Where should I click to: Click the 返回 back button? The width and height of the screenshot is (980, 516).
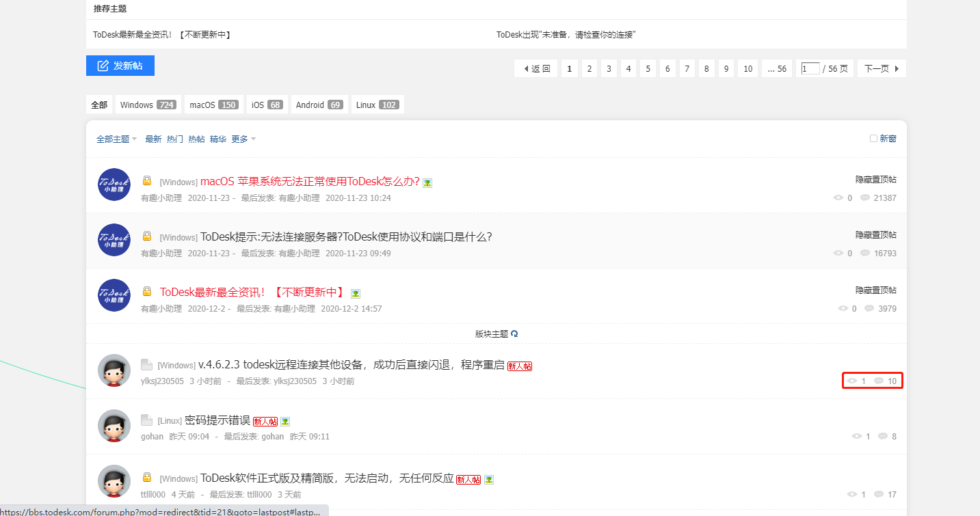(536, 68)
